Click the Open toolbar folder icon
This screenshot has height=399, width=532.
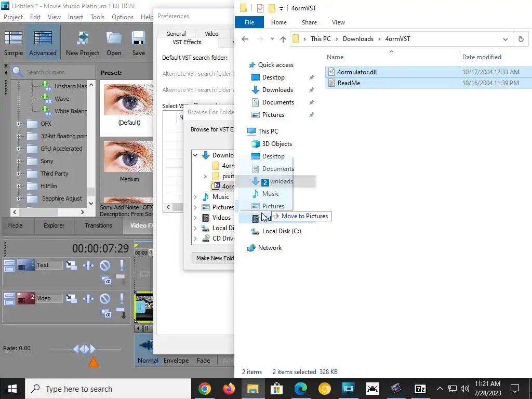click(114, 44)
